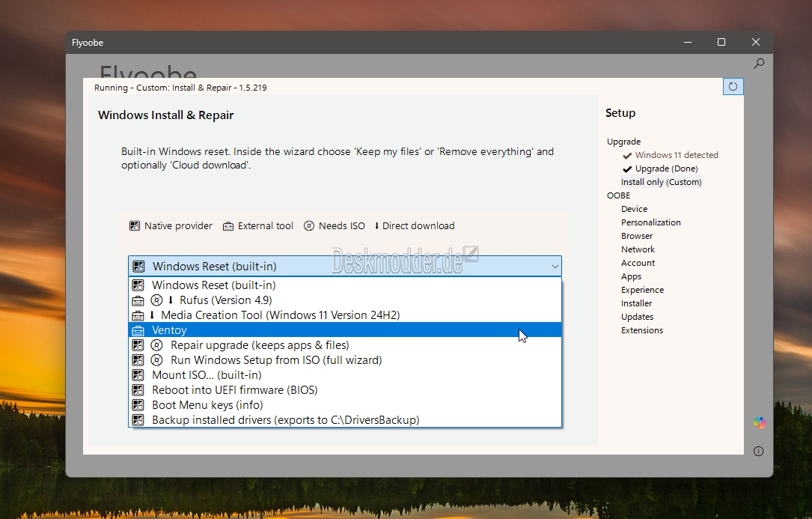
Task: Go to the Network step
Action: coord(638,249)
